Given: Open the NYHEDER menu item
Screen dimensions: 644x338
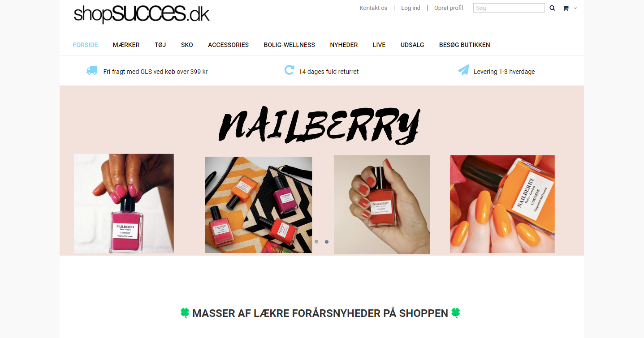Looking at the screenshot, I should [344, 45].
